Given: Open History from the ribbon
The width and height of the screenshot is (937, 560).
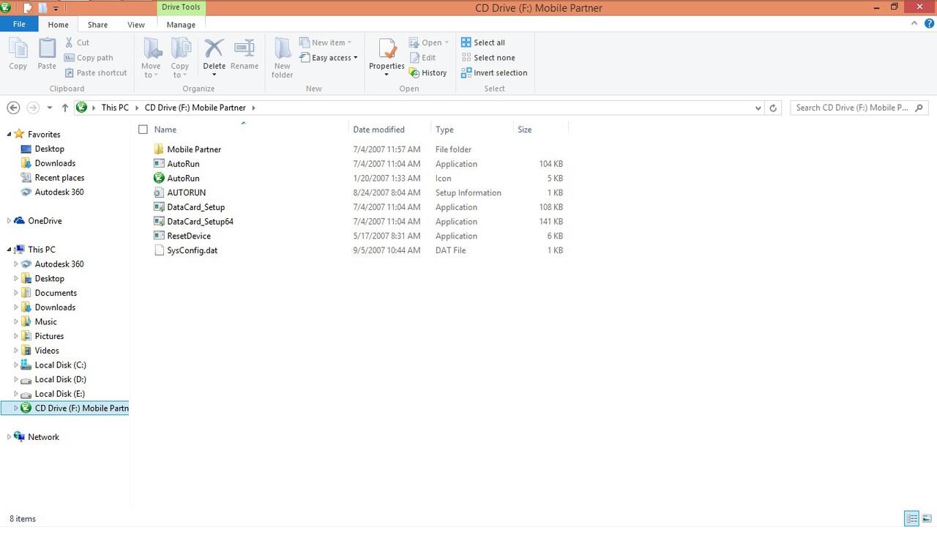Looking at the screenshot, I should [x=428, y=72].
